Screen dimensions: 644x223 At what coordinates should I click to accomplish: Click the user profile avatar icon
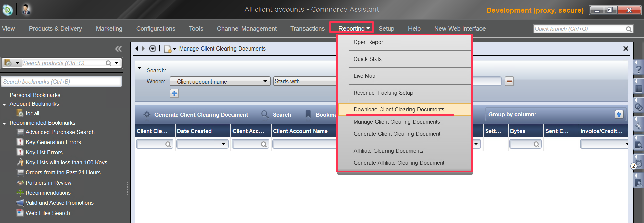[x=26, y=9]
